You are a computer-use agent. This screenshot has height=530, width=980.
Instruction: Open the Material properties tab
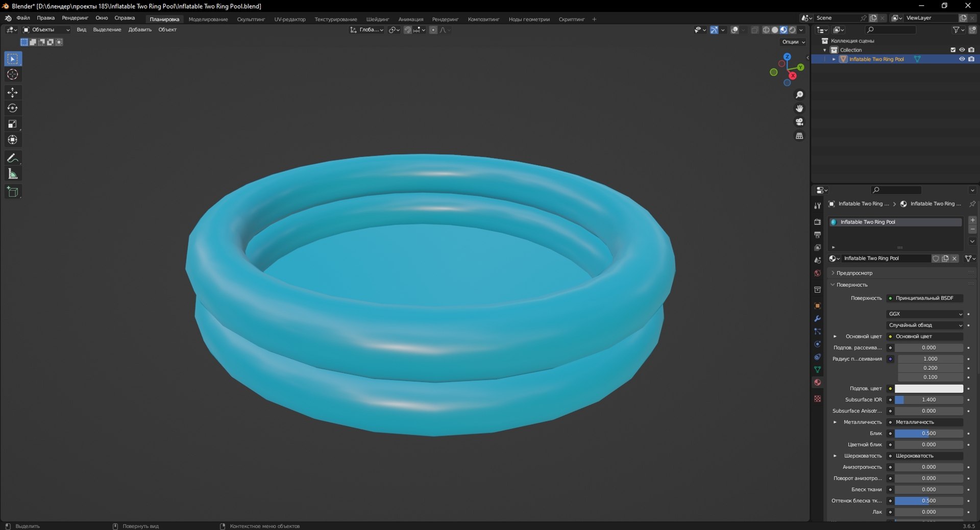(817, 382)
